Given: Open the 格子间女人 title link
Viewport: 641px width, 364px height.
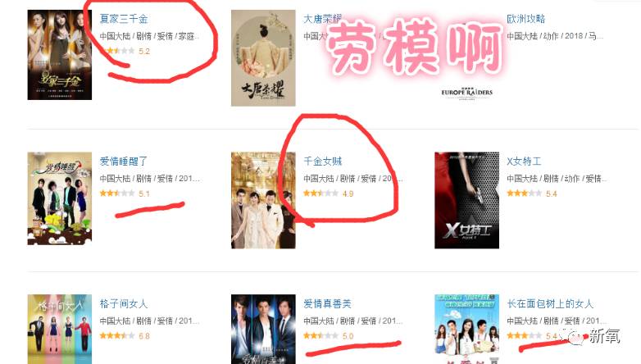Looking at the screenshot, I should click(x=124, y=303).
